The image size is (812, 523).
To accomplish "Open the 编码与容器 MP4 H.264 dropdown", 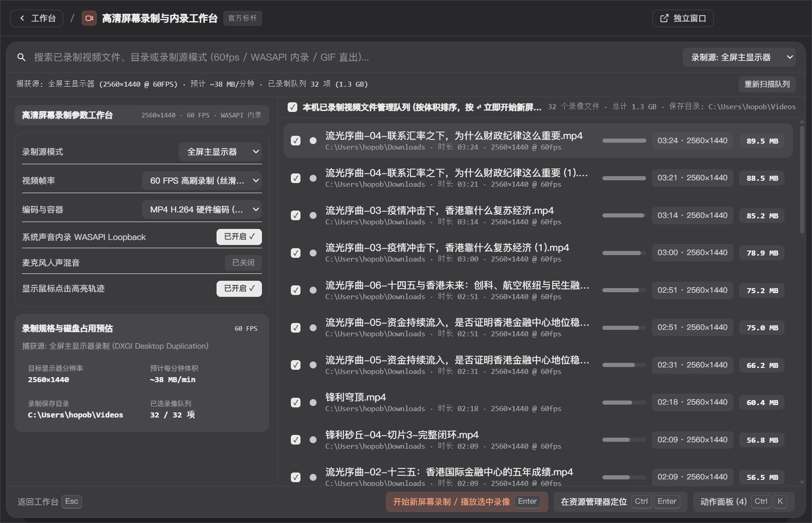I will click(x=202, y=210).
